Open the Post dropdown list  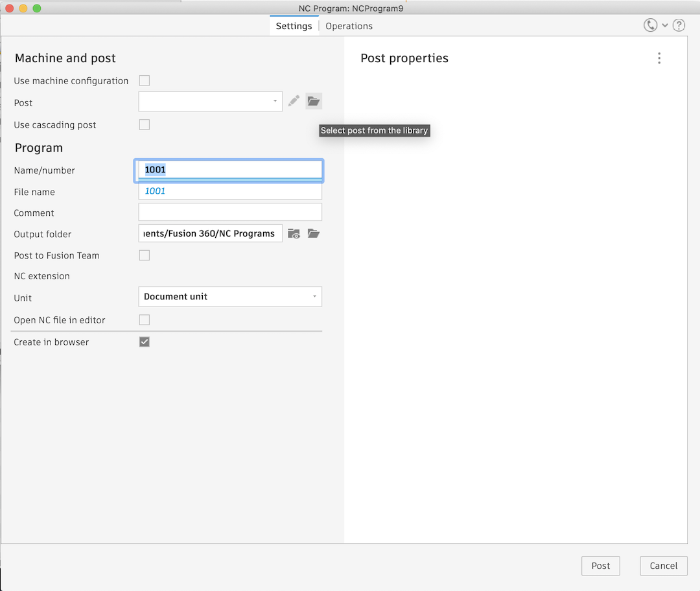pyautogui.click(x=210, y=102)
